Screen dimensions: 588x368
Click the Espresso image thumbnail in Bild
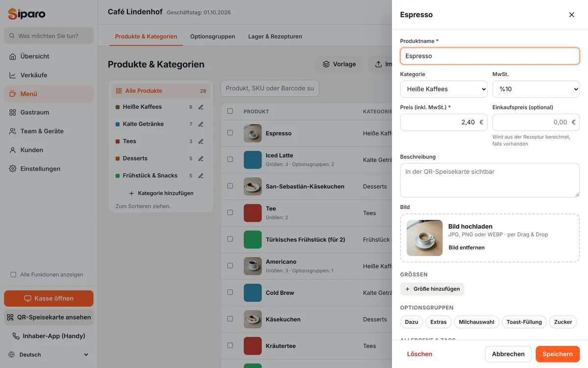[x=424, y=238]
